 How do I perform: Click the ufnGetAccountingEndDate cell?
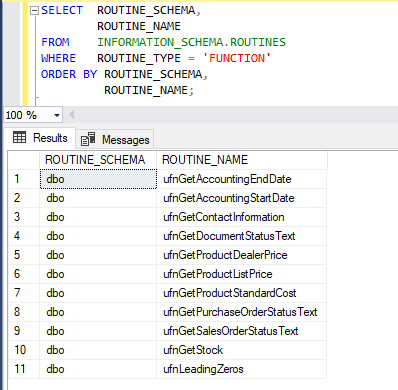241,179
